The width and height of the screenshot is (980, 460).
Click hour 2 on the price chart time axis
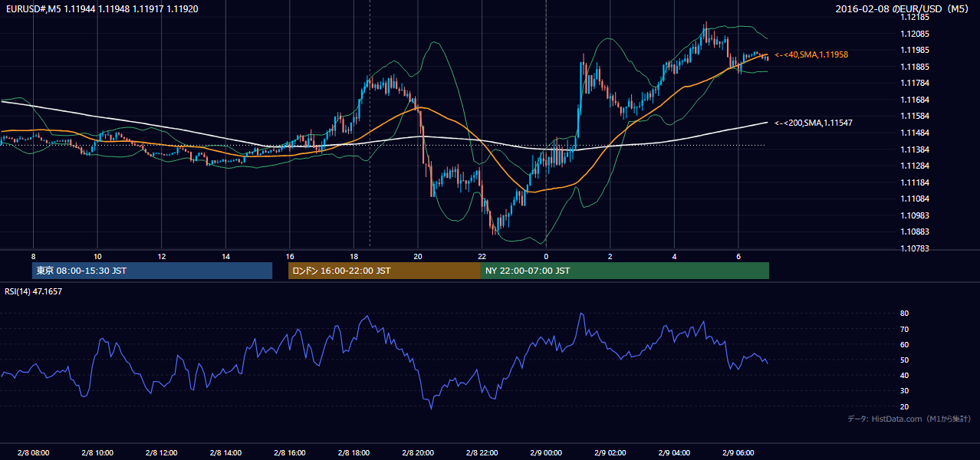click(610, 256)
